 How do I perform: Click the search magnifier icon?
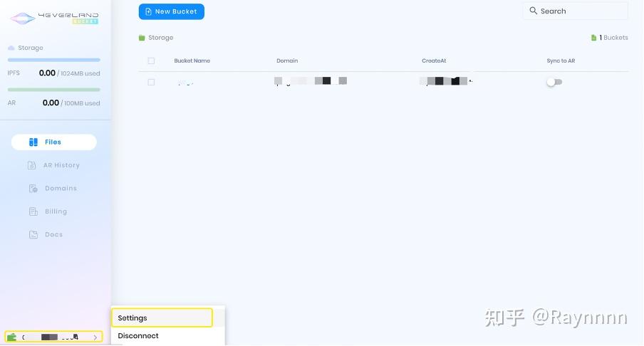[533, 11]
